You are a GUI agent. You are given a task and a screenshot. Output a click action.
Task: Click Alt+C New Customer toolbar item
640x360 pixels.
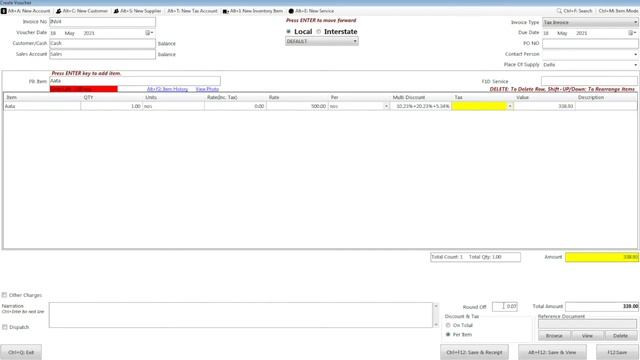pyautogui.click(x=82, y=11)
